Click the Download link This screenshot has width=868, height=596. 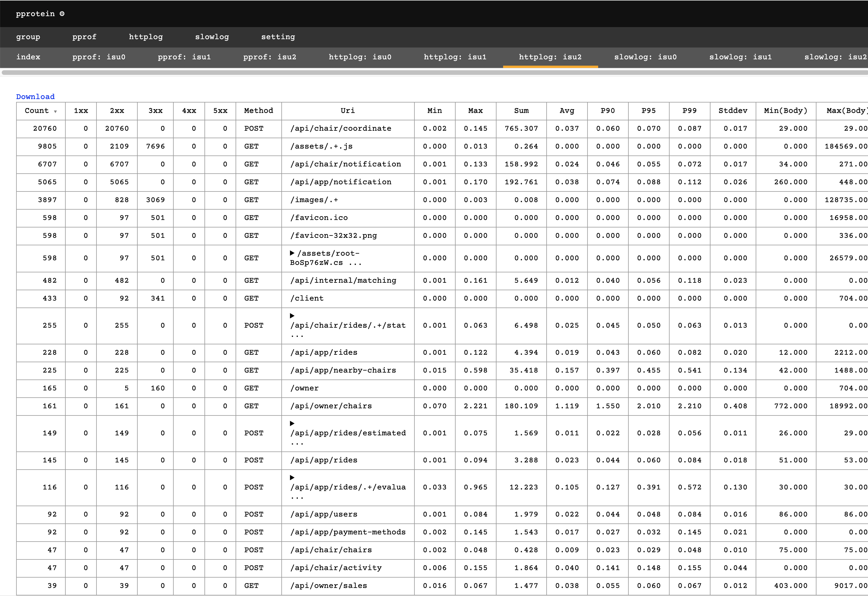35,97
